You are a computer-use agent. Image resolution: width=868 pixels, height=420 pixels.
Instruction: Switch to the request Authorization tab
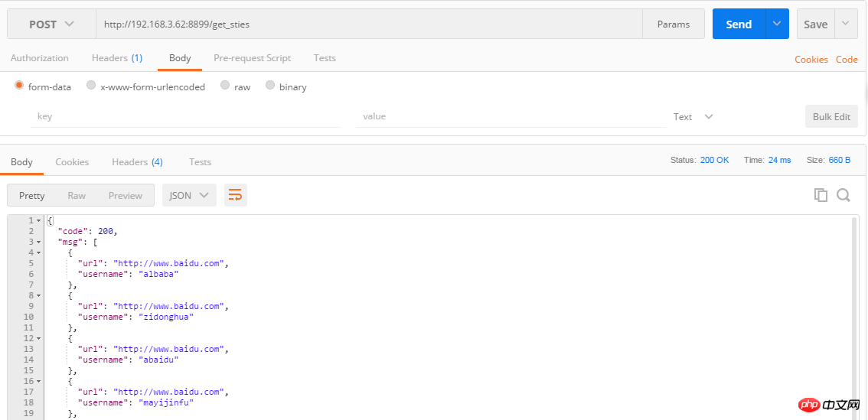(x=39, y=58)
